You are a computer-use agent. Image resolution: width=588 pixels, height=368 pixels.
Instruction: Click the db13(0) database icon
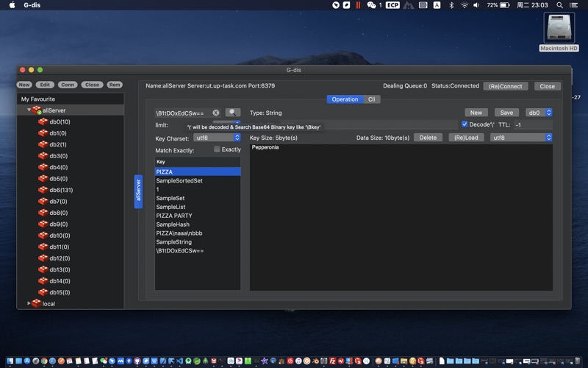pyautogui.click(x=43, y=269)
